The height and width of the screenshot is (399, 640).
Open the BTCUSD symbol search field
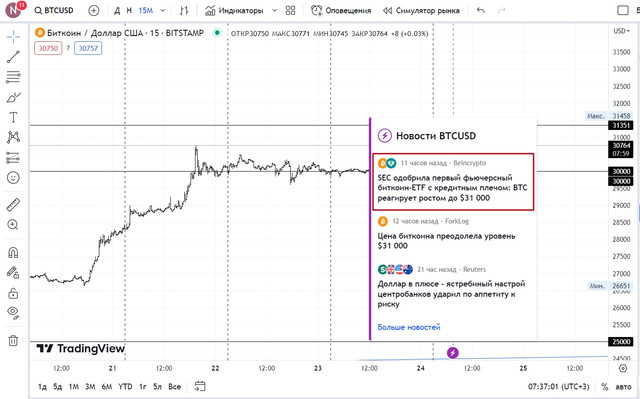(54, 11)
